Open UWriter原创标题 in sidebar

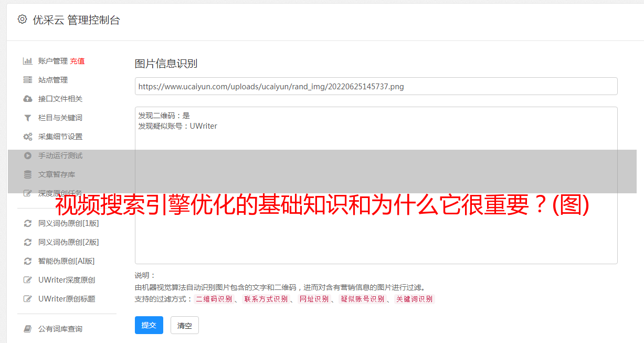coord(67,299)
